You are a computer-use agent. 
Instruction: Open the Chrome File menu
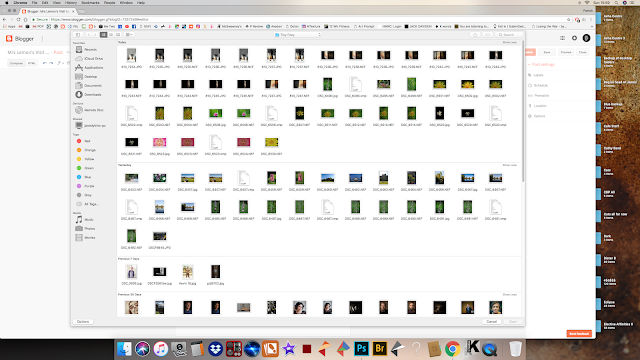tap(35, 2)
